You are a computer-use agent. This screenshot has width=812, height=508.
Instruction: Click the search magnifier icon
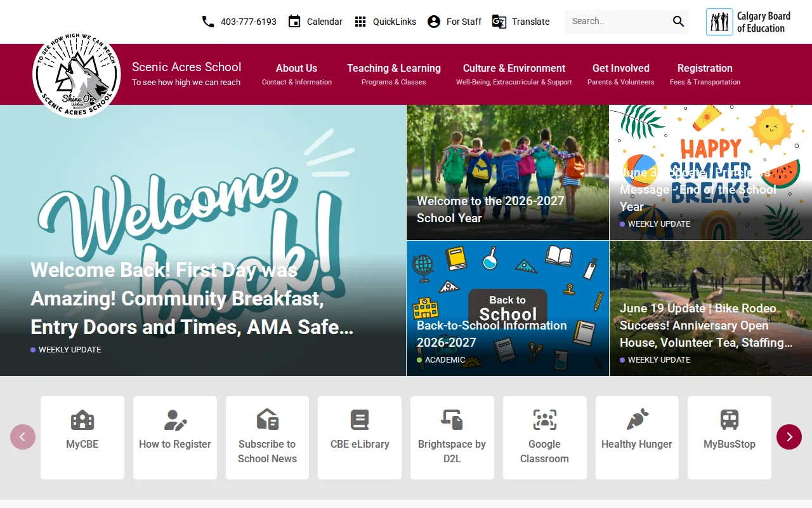pyautogui.click(x=679, y=22)
